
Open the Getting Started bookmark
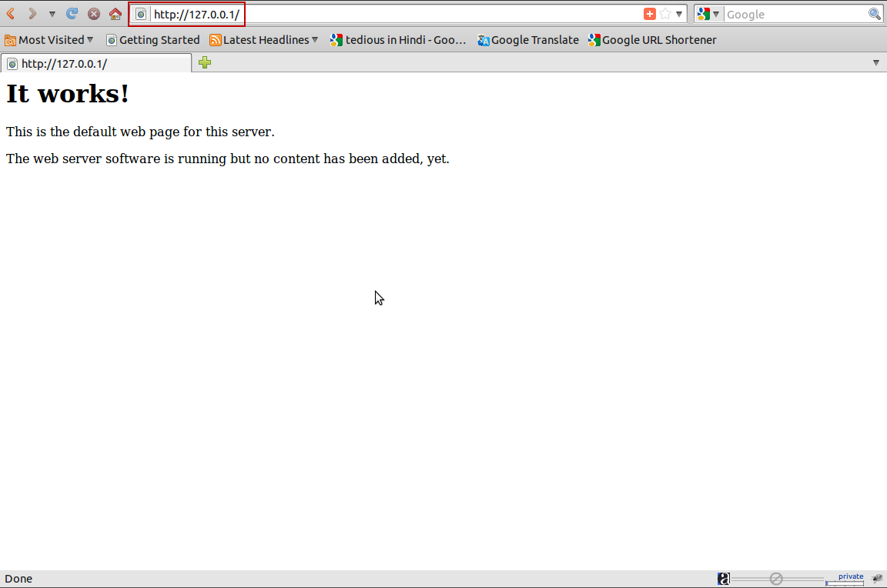coord(152,39)
